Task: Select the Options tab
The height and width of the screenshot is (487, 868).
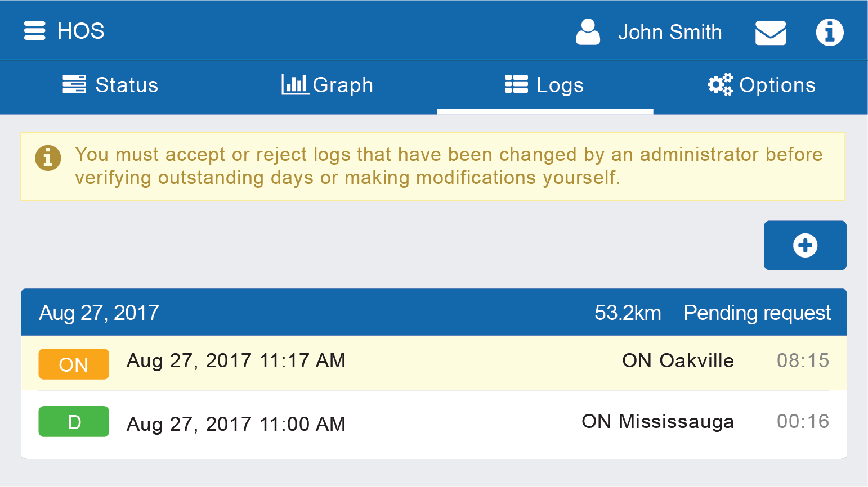Action: tap(777, 85)
